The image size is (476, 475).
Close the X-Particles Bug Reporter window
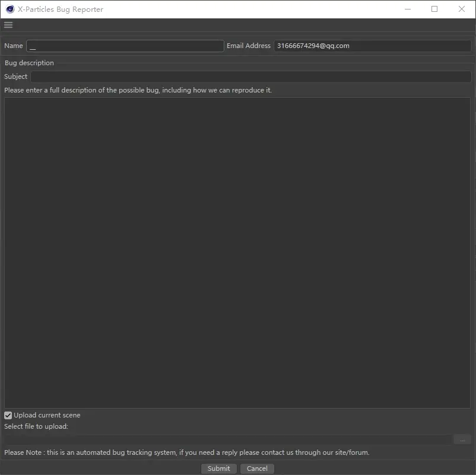tap(462, 9)
